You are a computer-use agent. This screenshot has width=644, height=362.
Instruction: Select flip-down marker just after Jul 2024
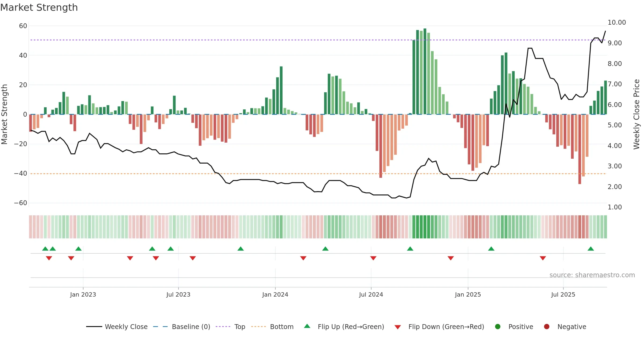click(x=373, y=258)
